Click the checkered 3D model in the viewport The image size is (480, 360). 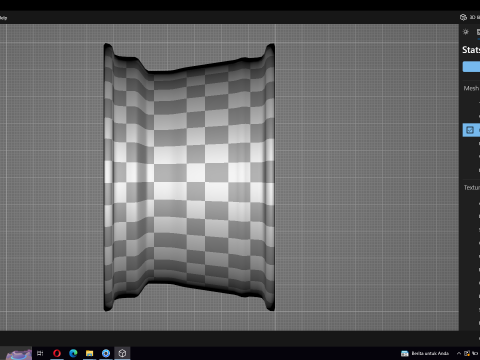189,177
